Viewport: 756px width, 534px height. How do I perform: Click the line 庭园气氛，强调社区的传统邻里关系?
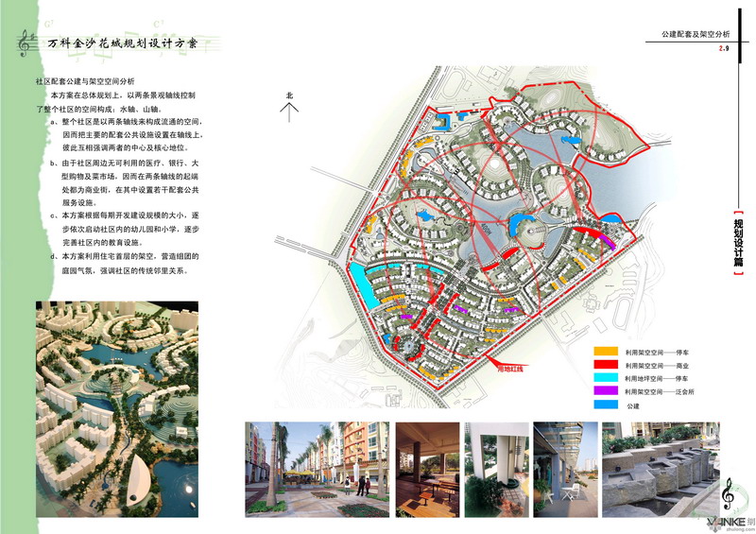126,270
